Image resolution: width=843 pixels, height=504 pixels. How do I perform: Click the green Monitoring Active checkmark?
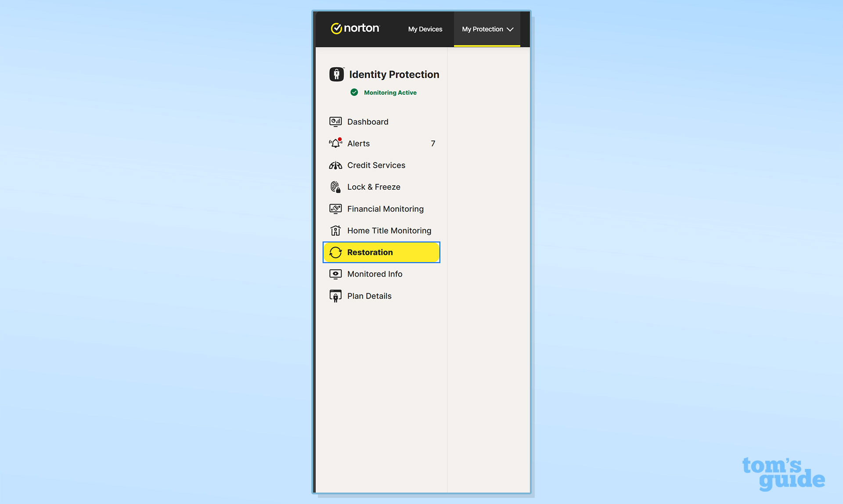pyautogui.click(x=354, y=92)
